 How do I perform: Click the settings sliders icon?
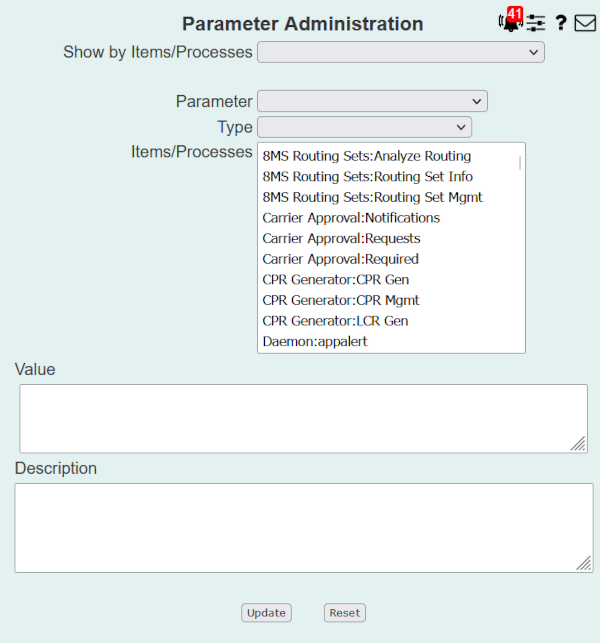[537, 23]
